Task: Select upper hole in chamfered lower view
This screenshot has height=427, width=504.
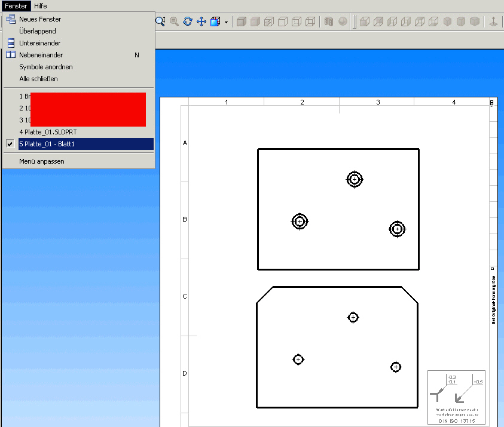Action: [353, 317]
